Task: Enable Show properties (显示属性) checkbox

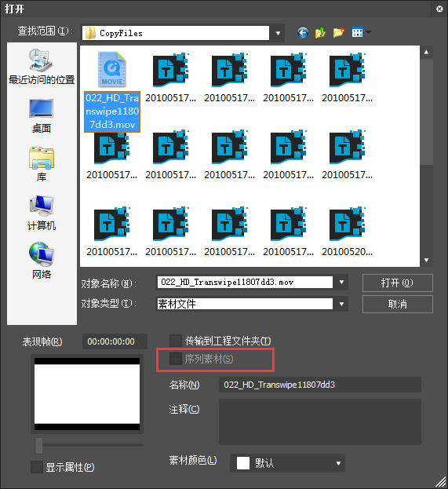Action: point(37,467)
